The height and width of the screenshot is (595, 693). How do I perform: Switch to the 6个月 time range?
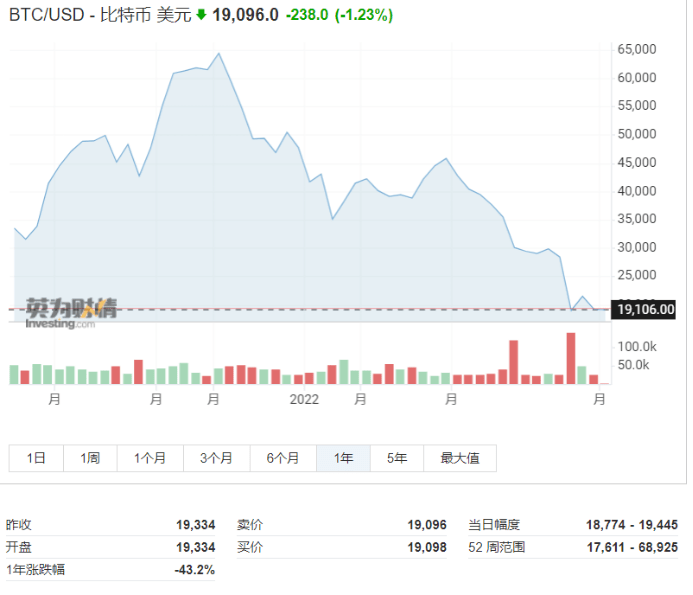point(283,458)
